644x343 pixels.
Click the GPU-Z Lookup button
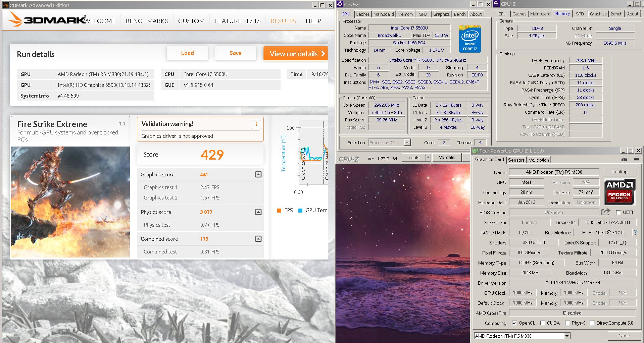(x=620, y=172)
